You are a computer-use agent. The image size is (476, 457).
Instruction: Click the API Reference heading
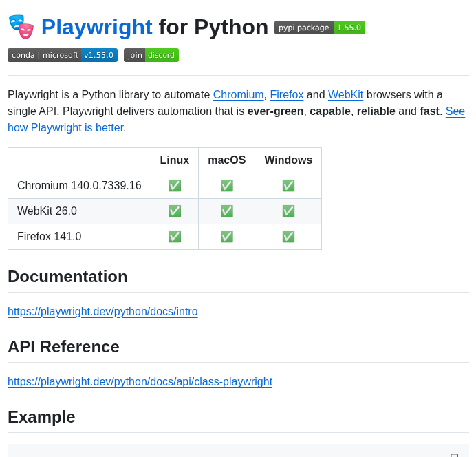tap(63, 347)
